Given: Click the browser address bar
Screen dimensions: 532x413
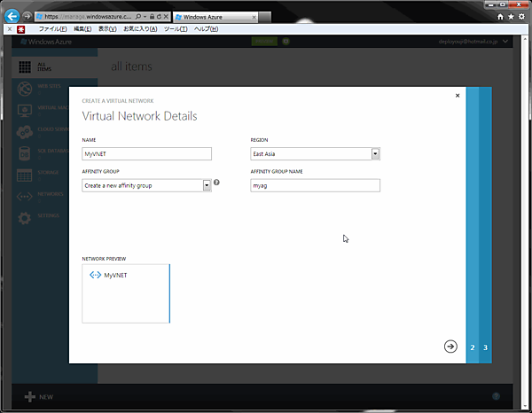Looking at the screenshot, I should pyautogui.click(x=84, y=17).
